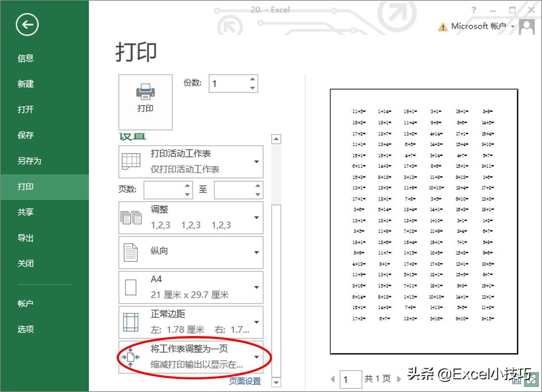Screen dimensions: 542x392
Task: Expand the 打印活动工作表 dropdown
Action: [x=256, y=161]
